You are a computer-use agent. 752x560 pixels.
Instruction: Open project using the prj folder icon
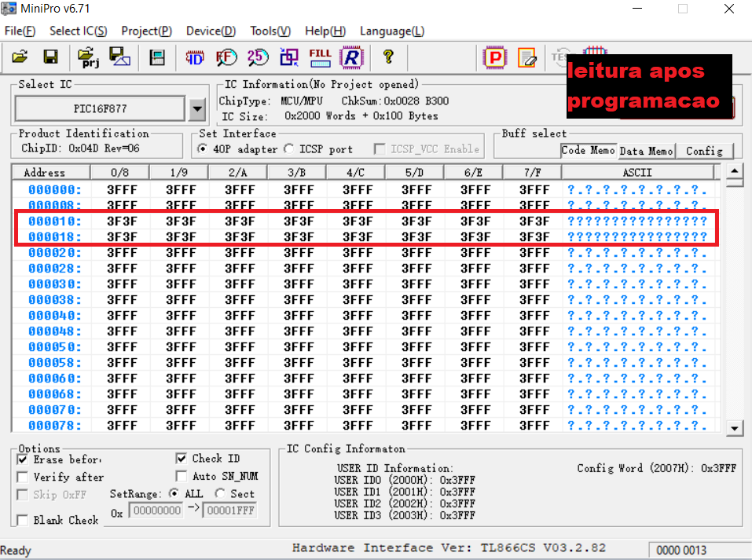pyautogui.click(x=88, y=57)
